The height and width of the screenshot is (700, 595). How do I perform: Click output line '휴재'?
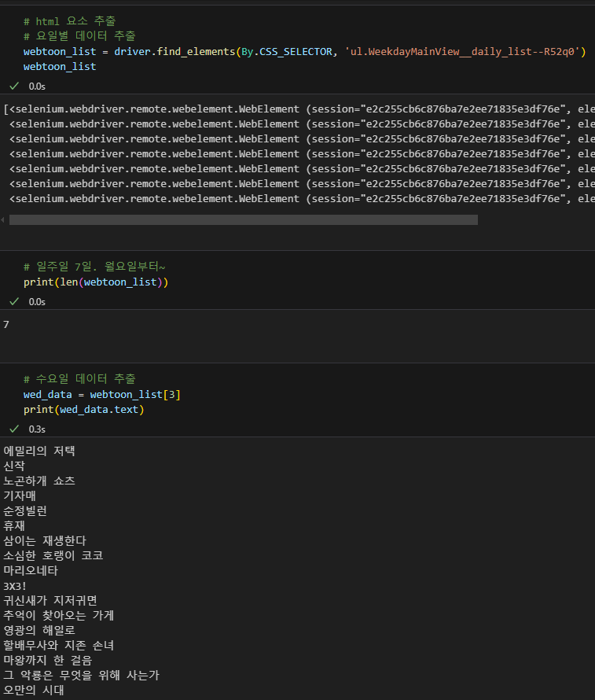[x=14, y=526]
